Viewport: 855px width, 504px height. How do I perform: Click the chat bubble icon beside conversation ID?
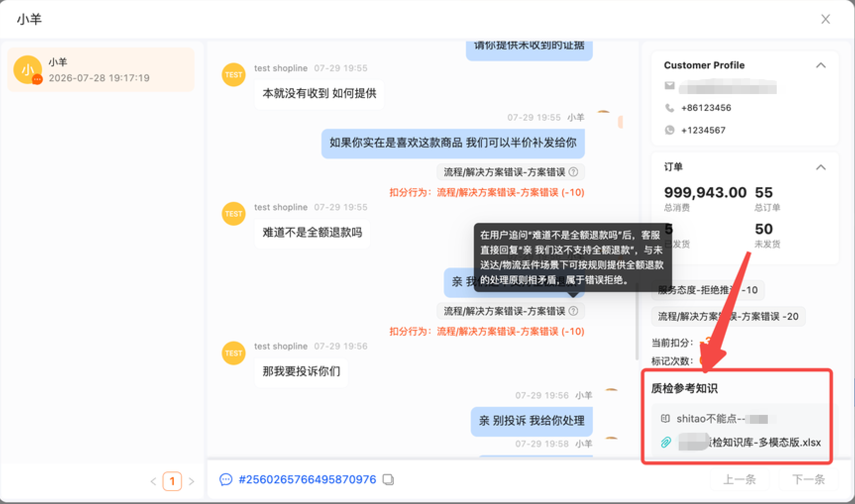pos(226,479)
